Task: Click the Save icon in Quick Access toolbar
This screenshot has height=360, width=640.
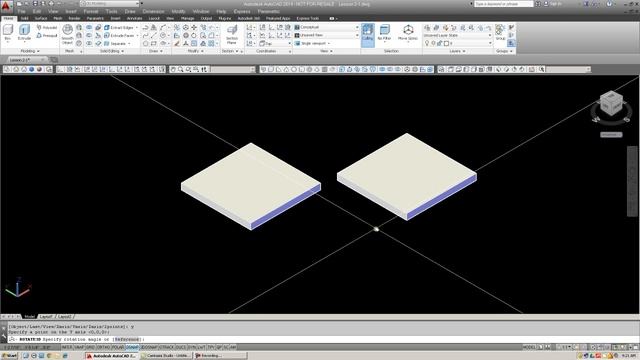Action: tap(35, 4)
